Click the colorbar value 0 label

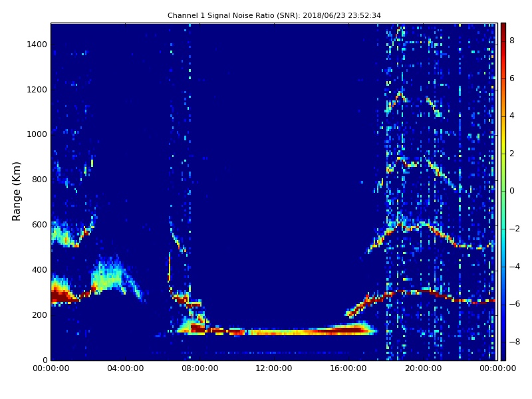(x=511, y=191)
